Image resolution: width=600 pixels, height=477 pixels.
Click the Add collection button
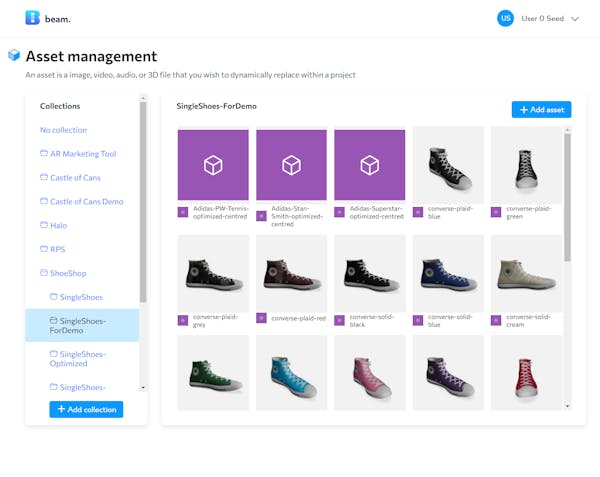[x=86, y=409]
